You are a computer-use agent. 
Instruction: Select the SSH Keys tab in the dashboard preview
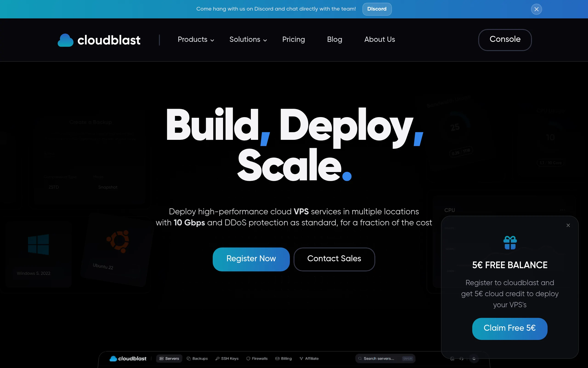227,359
